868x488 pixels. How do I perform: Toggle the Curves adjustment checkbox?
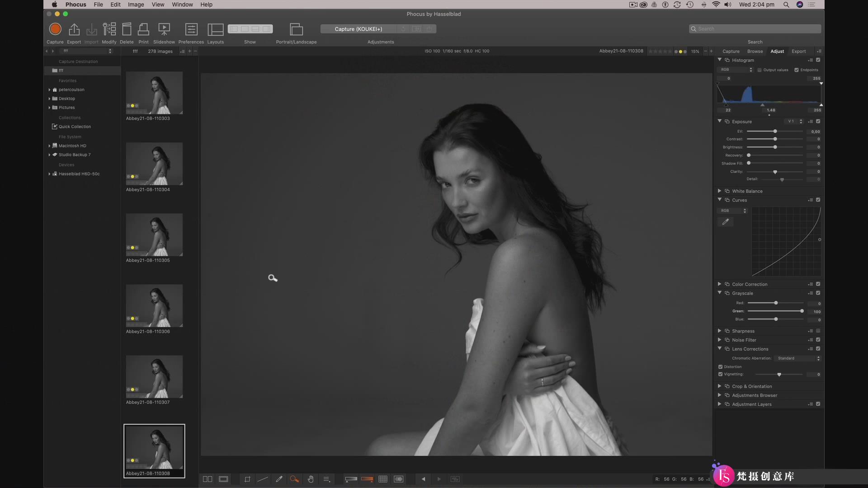pyautogui.click(x=818, y=200)
